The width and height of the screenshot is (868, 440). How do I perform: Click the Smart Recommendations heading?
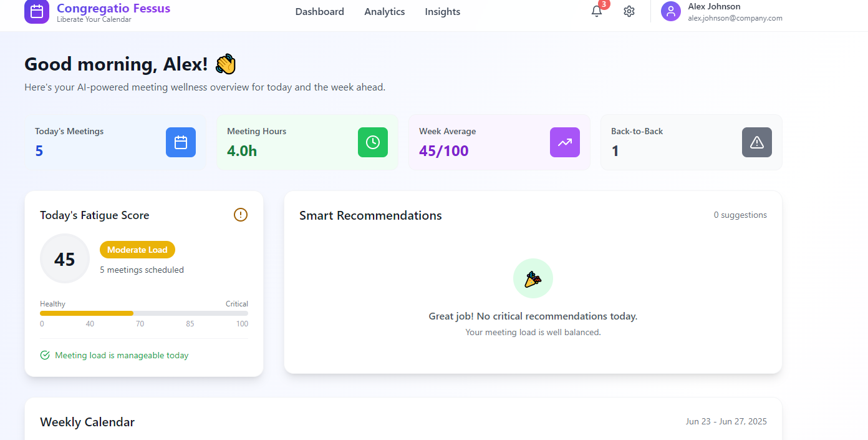[370, 215]
